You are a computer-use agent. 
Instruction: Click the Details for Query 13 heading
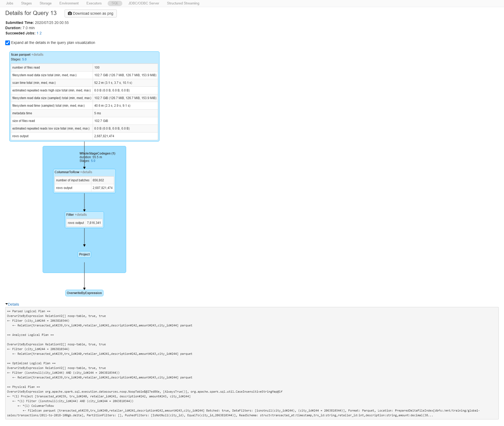31,13
